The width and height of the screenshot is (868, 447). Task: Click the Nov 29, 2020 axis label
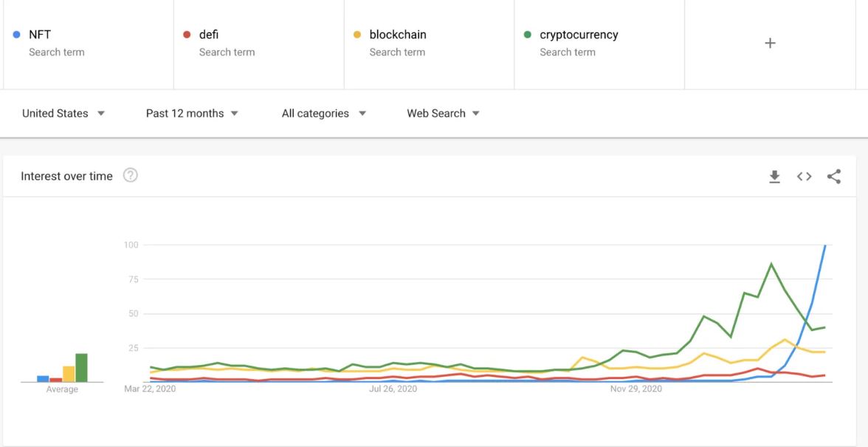pos(636,389)
